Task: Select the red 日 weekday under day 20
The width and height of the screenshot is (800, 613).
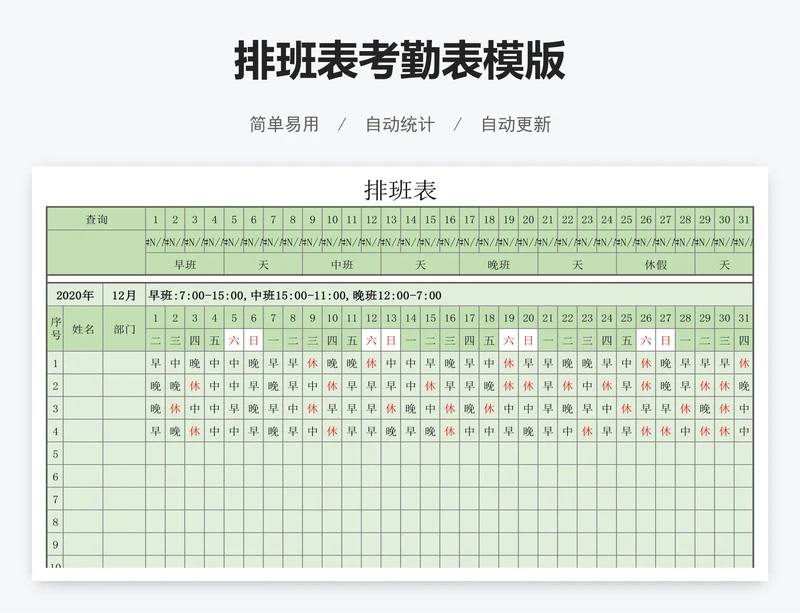Action: [528, 340]
